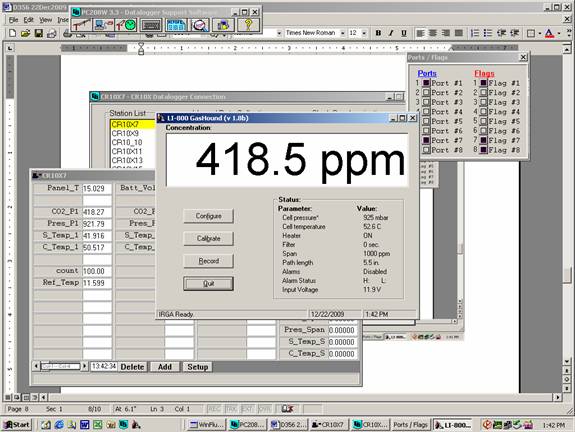
Task: Click the Font Color A icon
Action: (549, 33)
